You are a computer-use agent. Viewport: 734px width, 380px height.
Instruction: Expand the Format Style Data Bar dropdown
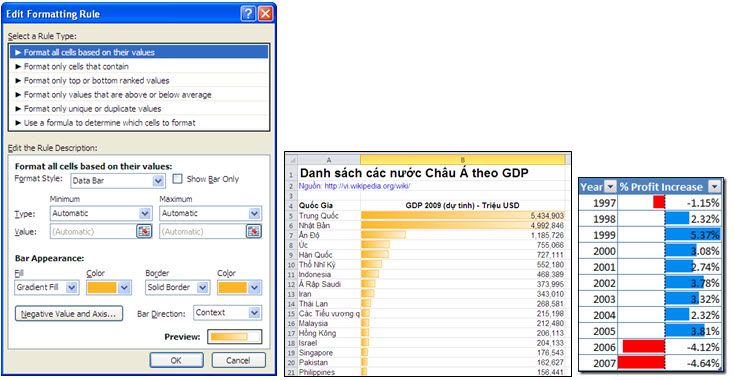pyautogui.click(x=158, y=181)
